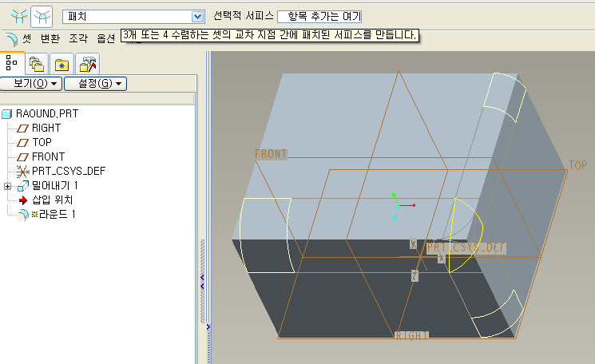Click the 선택적 서피스 collector field
The height and width of the screenshot is (364, 595).
[319, 17]
